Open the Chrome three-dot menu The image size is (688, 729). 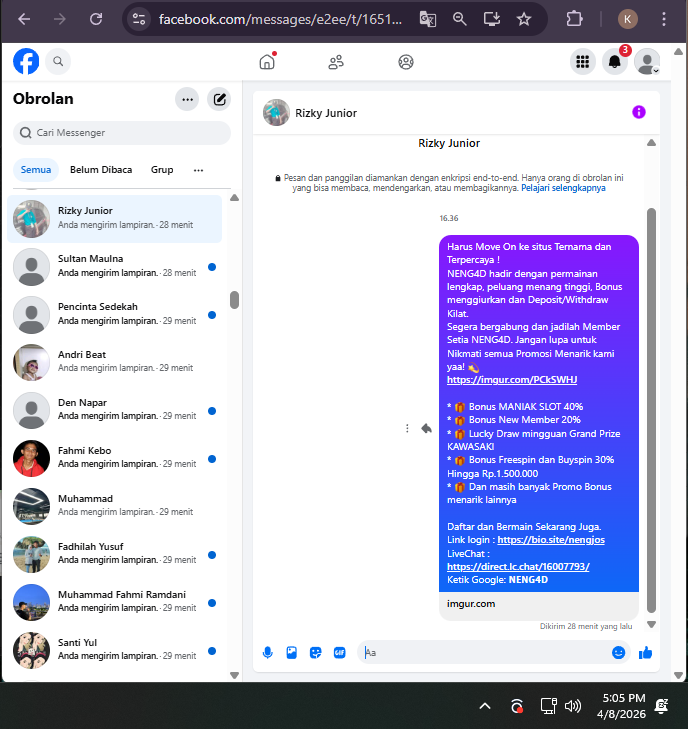tap(664, 19)
